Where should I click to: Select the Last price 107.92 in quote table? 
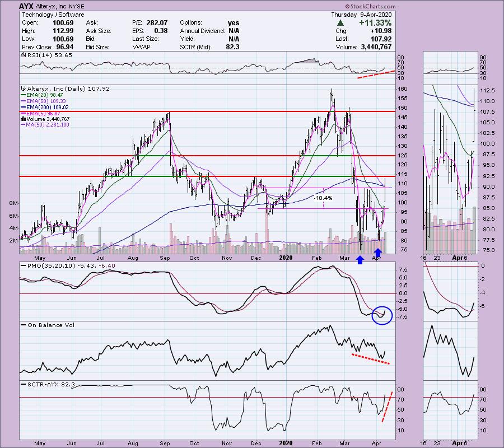point(381,39)
